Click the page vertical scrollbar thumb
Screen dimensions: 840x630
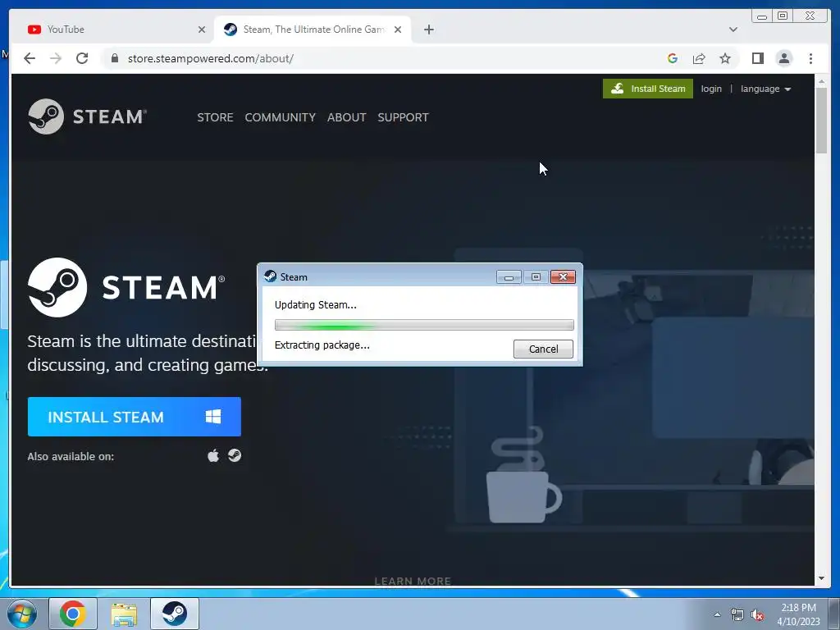[x=821, y=121]
